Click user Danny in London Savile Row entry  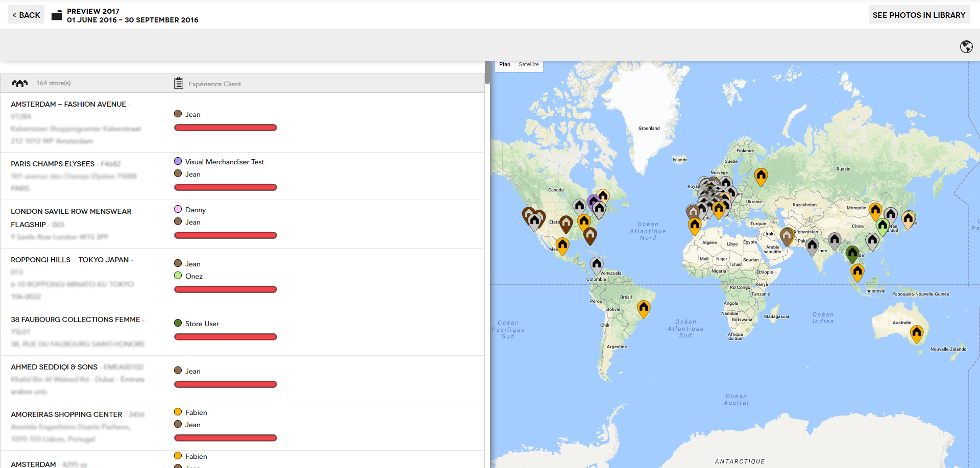click(195, 210)
